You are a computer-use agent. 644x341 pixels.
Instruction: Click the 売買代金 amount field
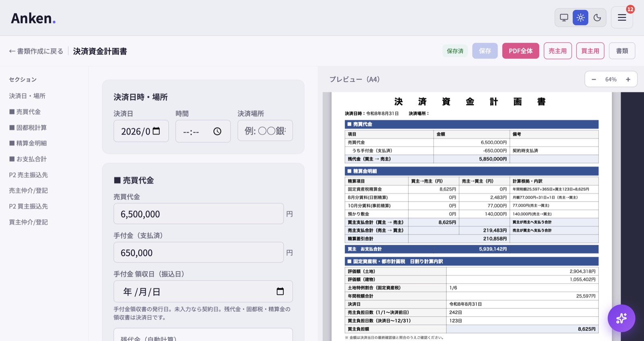tap(198, 214)
